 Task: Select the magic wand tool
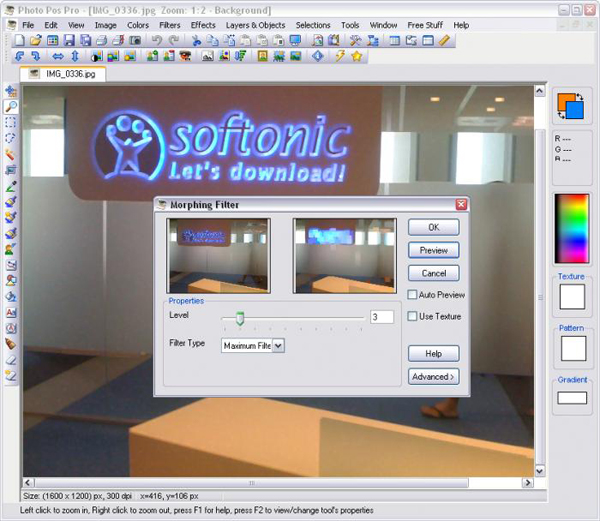(11, 155)
